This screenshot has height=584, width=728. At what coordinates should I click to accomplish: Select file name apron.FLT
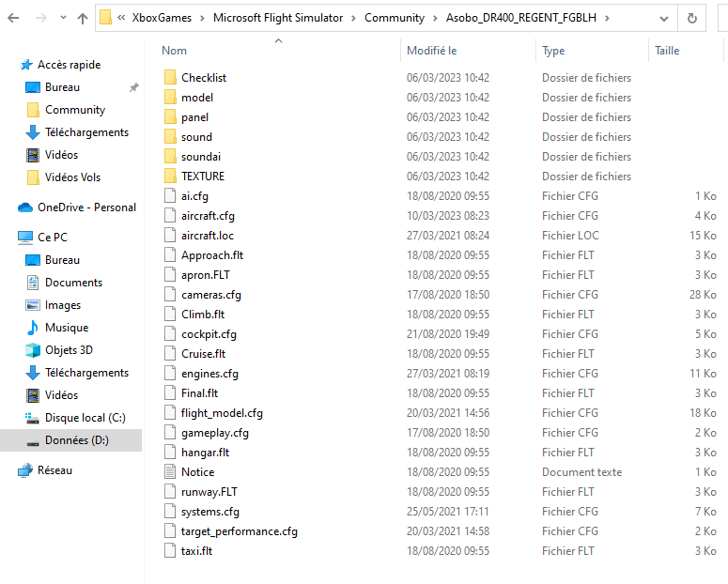click(x=206, y=275)
